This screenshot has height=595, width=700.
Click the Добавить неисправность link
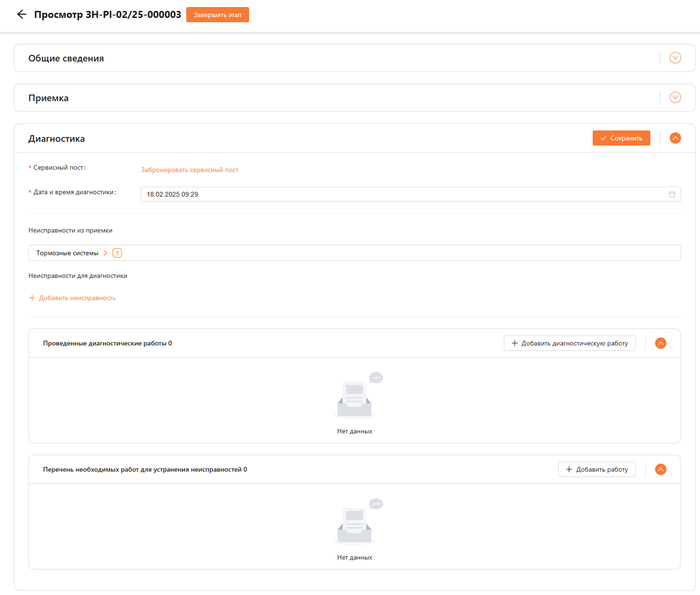pos(77,298)
